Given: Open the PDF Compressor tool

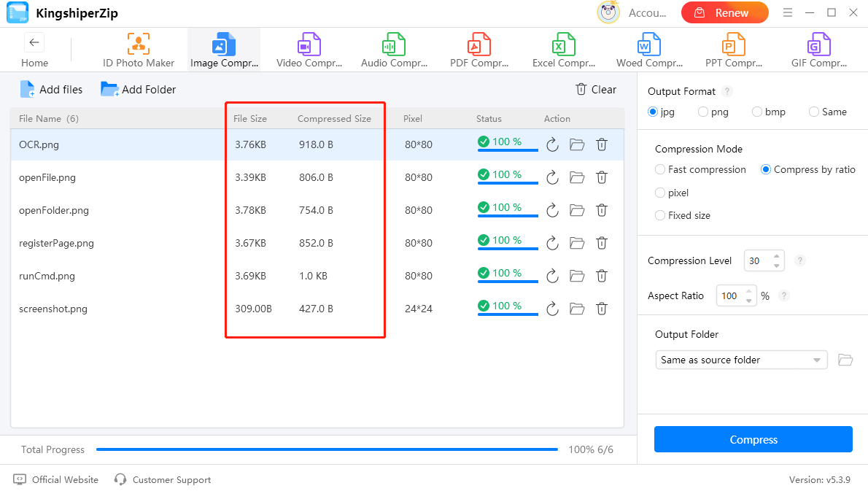Looking at the screenshot, I should (479, 50).
